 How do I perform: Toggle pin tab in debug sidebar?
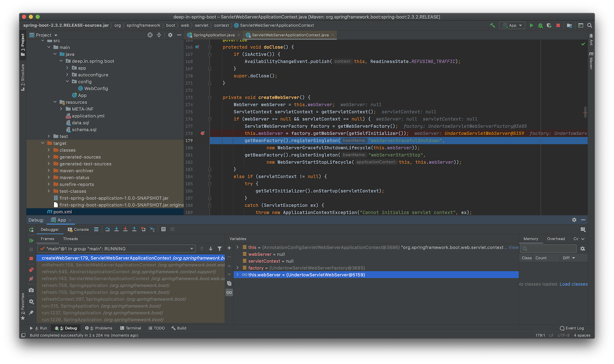[31, 312]
